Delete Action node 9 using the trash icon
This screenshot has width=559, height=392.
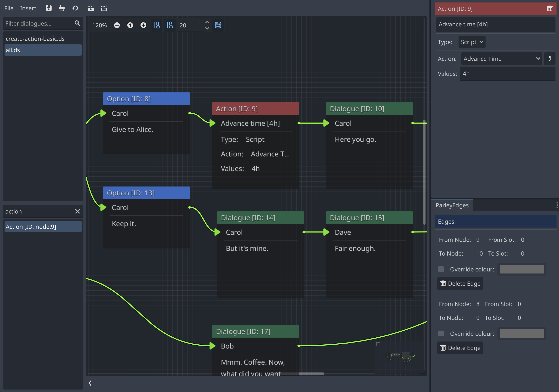coord(550,8)
